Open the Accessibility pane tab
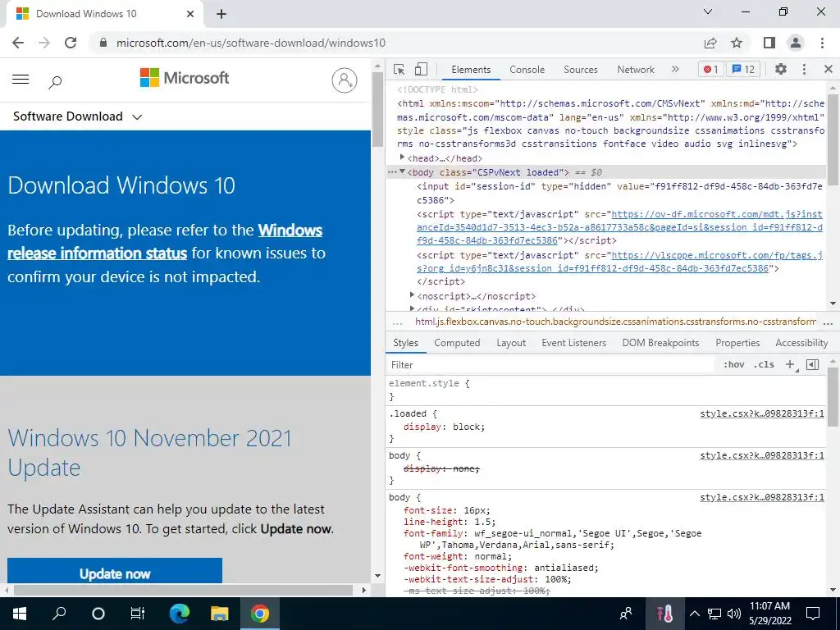840x630 pixels. (x=801, y=343)
